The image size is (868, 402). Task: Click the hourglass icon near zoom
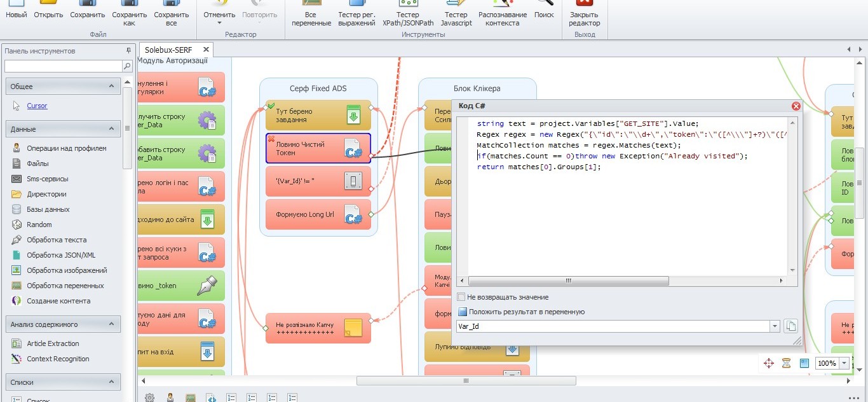[x=786, y=363]
